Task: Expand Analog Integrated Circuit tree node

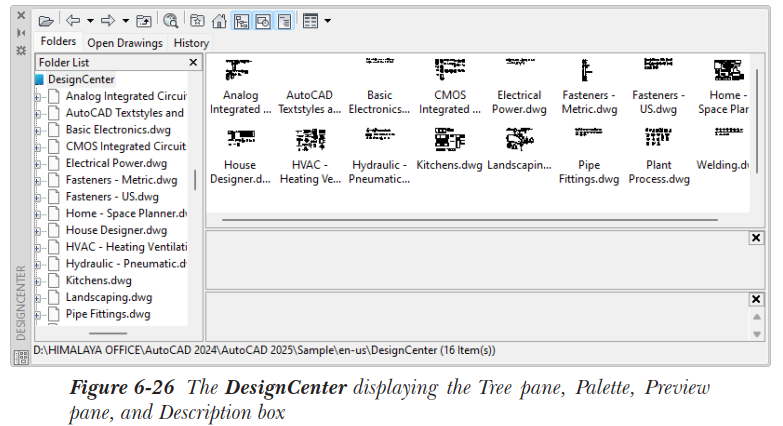Action: click(x=38, y=97)
